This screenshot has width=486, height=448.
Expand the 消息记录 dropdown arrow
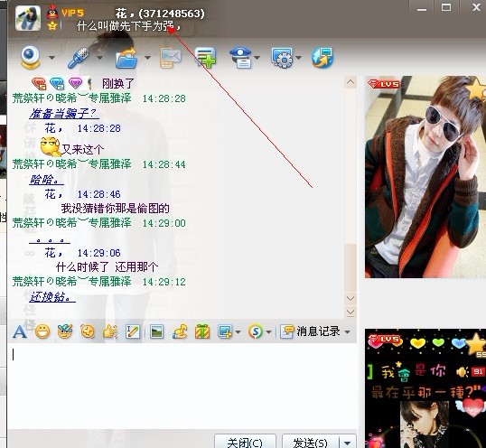coord(348,332)
